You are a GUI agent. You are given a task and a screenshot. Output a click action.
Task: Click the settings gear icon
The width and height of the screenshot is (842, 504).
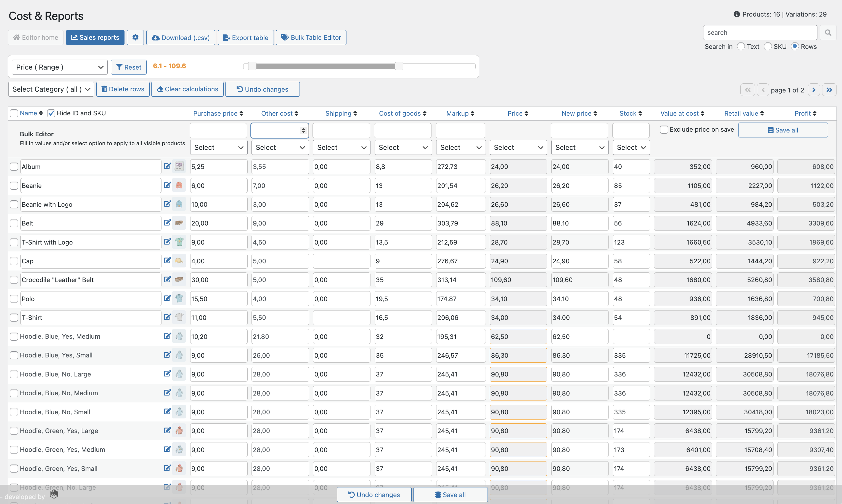[136, 37]
